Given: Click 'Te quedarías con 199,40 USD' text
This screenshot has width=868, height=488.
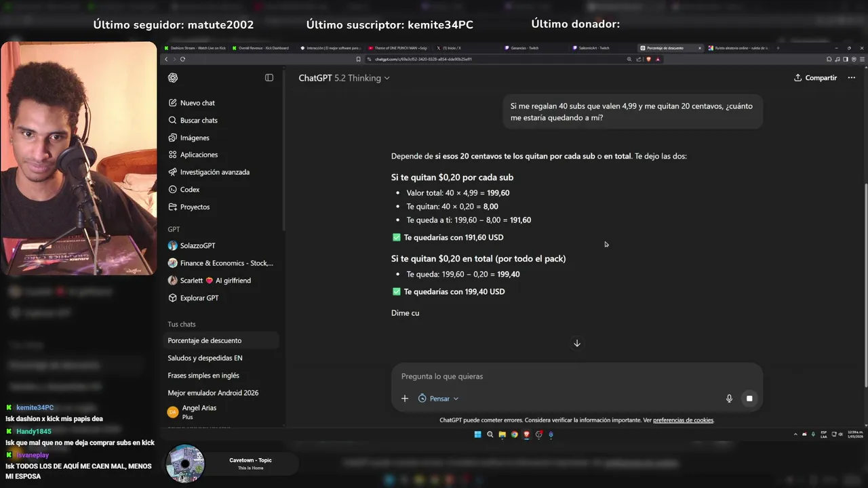Looking at the screenshot, I should (454, 292).
